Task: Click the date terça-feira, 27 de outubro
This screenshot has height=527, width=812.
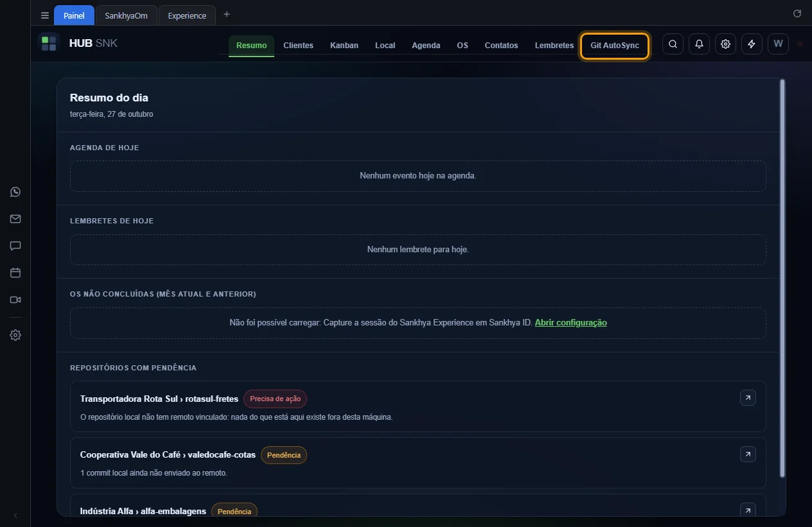Action: (111, 114)
